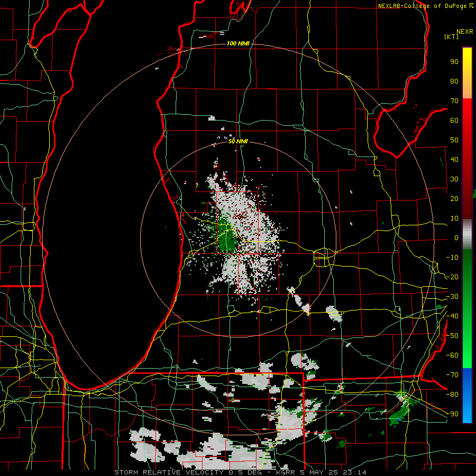Click the positive 80 value on velocity scale

(x=454, y=81)
